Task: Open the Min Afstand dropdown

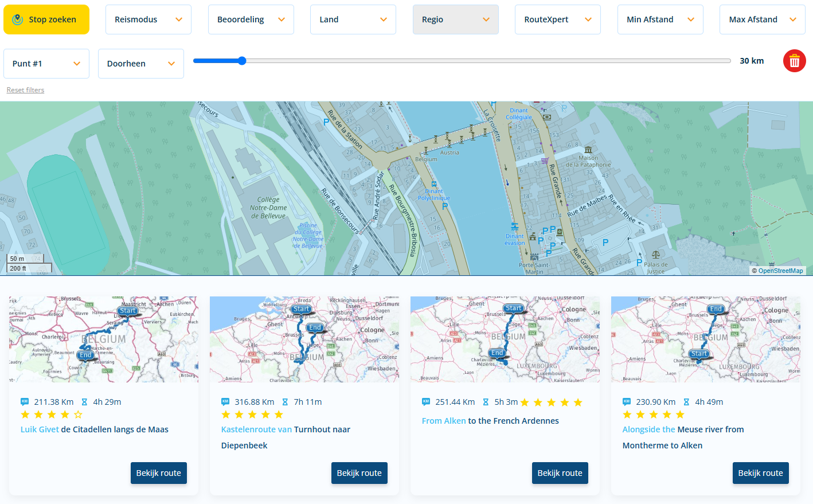Action: (x=660, y=19)
